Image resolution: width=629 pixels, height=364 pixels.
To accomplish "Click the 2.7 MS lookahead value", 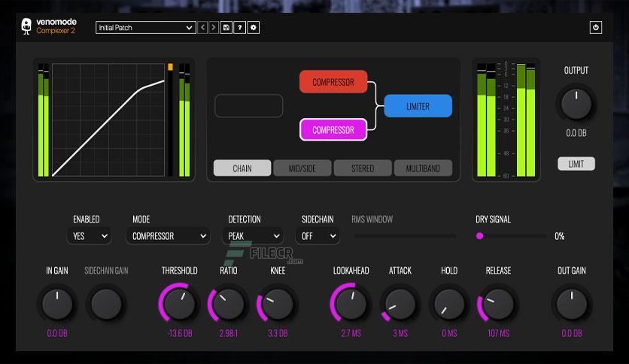I will [351, 333].
